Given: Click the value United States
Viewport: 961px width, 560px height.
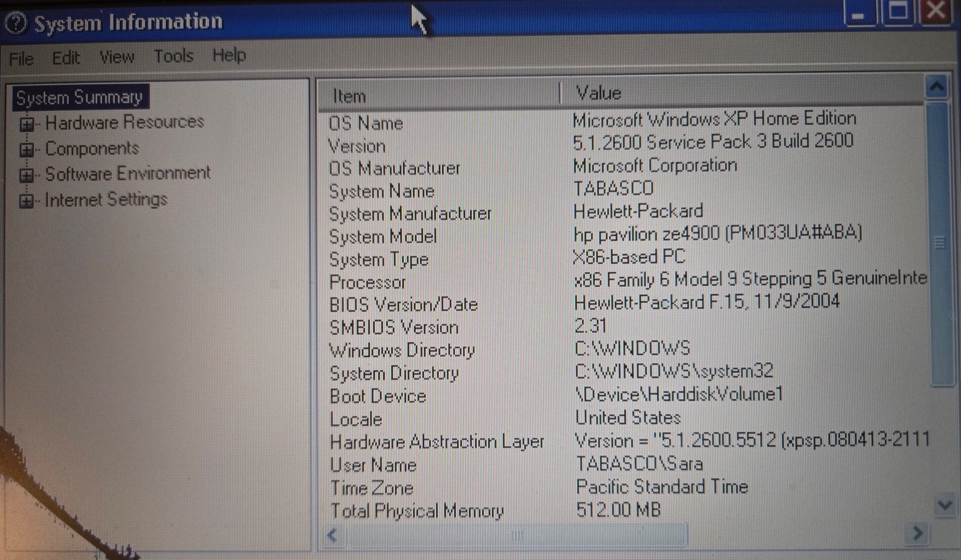Looking at the screenshot, I should click(x=628, y=417).
